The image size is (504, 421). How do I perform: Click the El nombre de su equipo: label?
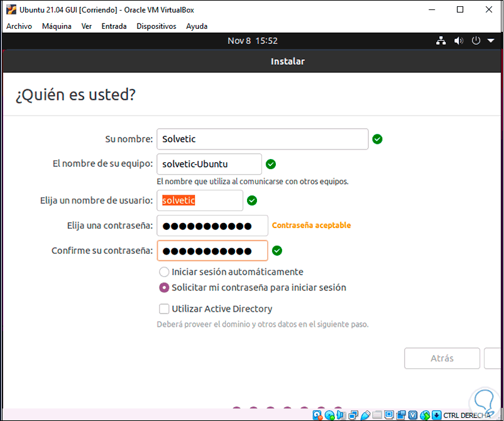102,163
